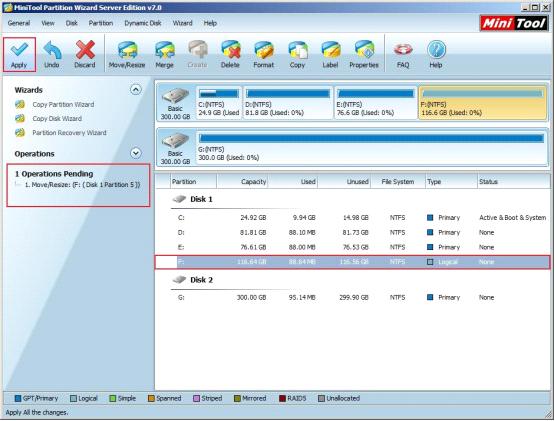Sort by Capacity column header
Viewport: 555px width, 421px height.
point(242,182)
